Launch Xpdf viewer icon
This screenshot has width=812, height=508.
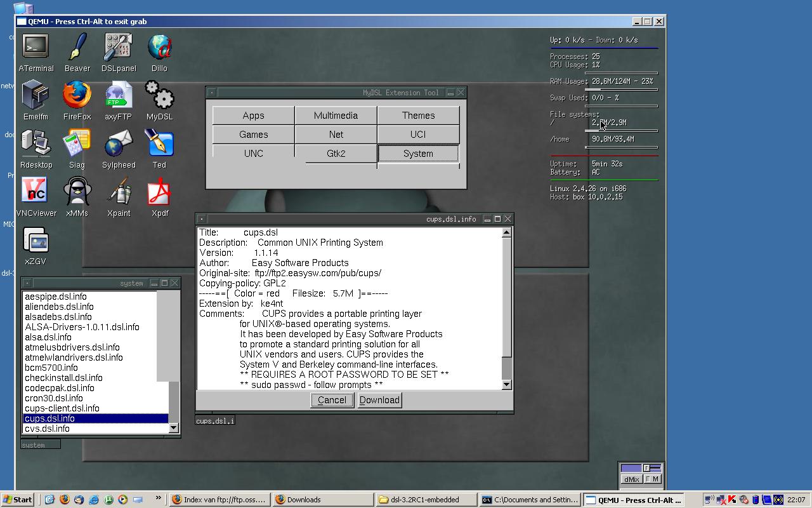(x=159, y=192)
